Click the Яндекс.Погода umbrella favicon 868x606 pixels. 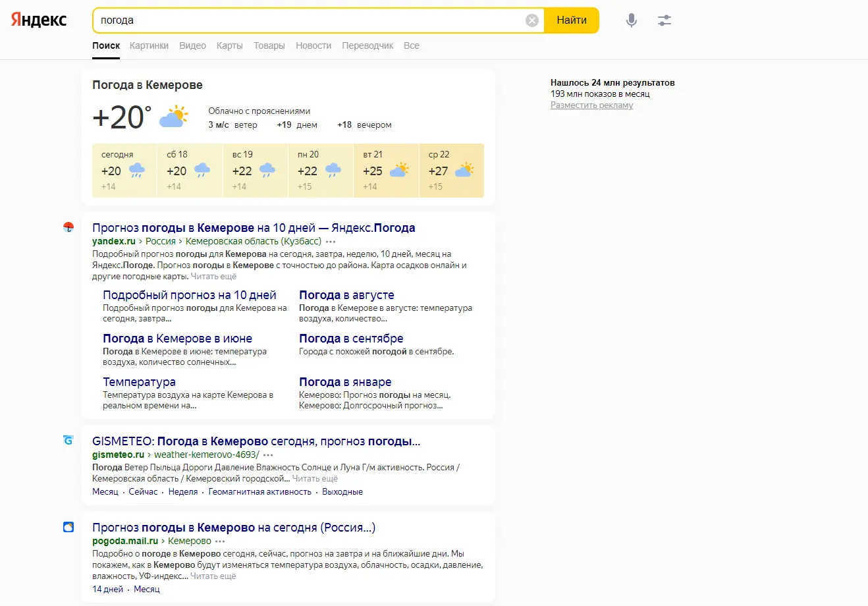(68, 227)
